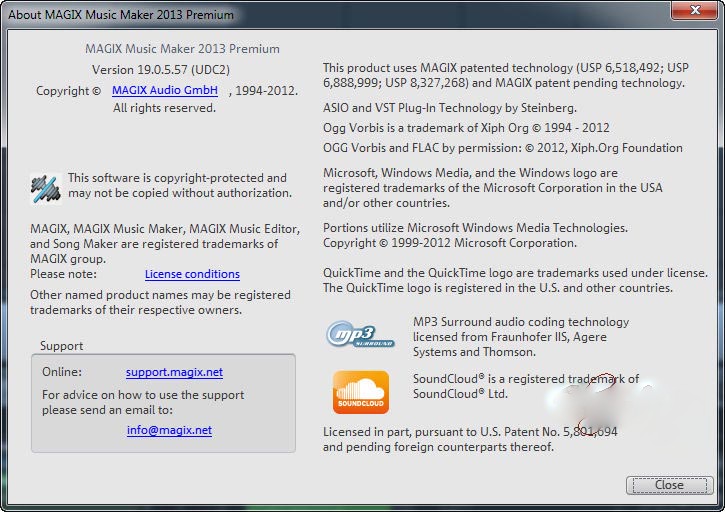Click 'MP3 Surround audio coding technology' text
This screenshot has width=725, height=512.
(x=521, y=322)
